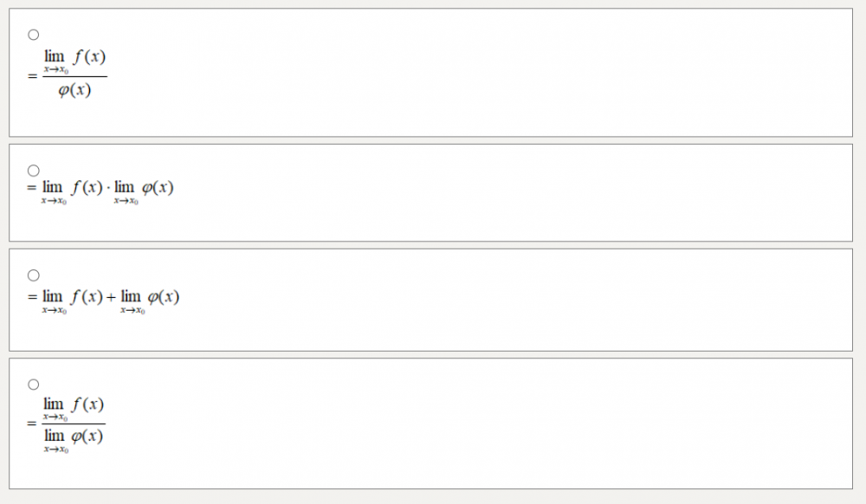Click the equals sign of the sum answer

(x=31, y=297)
